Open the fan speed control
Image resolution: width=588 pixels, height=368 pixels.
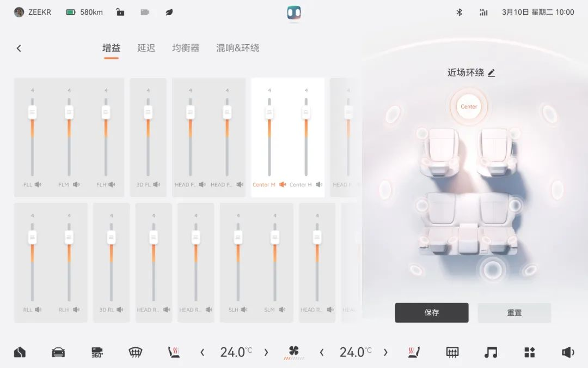[x=293, y=352]
